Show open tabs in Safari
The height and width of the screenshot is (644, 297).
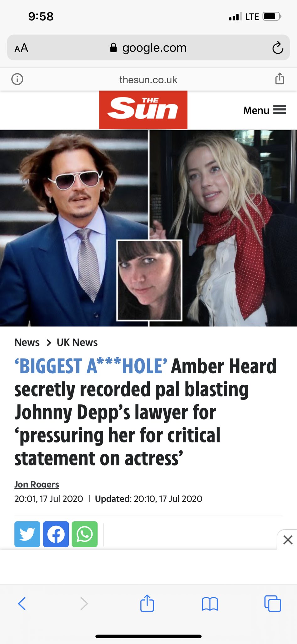[273, 603]
